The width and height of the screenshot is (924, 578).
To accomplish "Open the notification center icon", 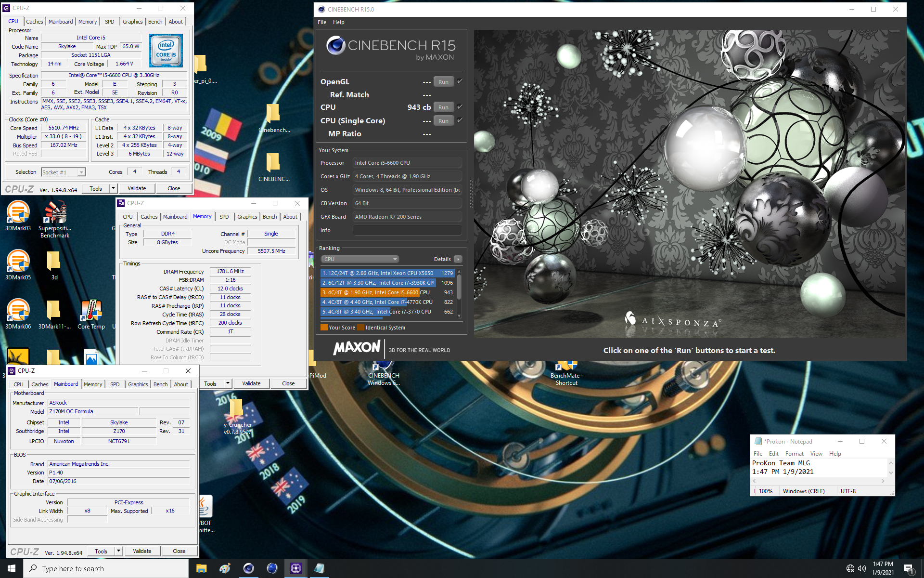I will tap(909, 568).
